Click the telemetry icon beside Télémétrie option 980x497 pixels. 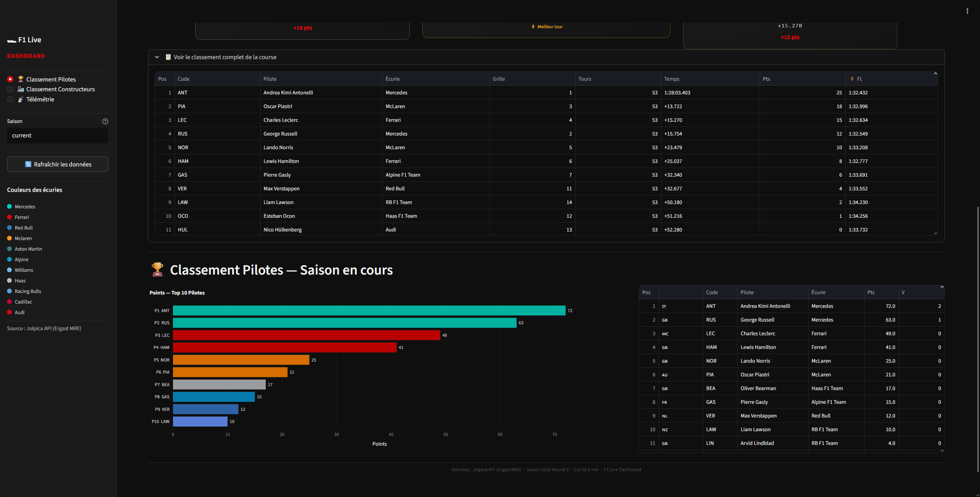tap(20, 99)
